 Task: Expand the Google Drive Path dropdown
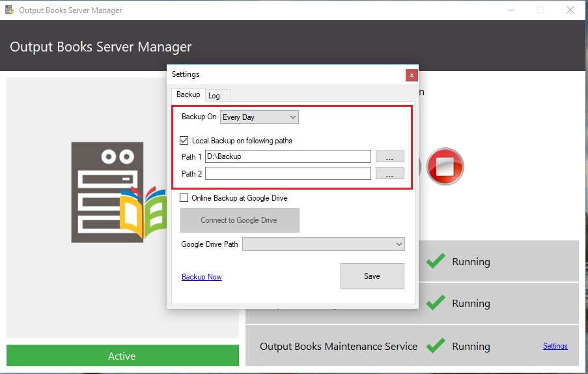(323, 244)
